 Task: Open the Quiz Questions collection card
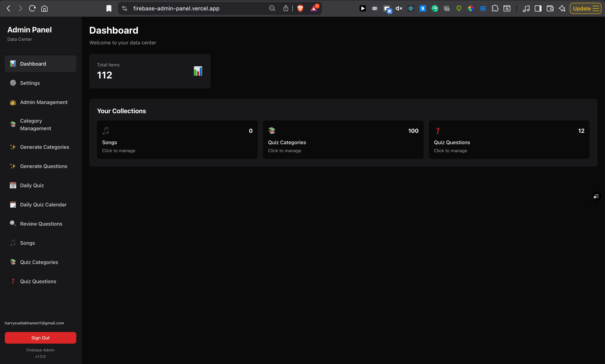coord(509,139)
